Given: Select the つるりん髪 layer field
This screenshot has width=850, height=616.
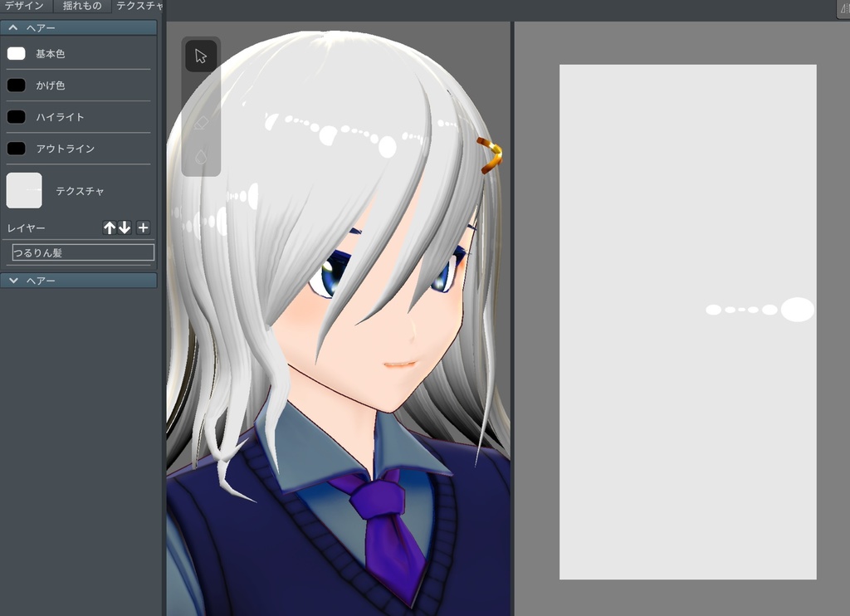Looking at the screenshot, I should click(x=83, y=252).
